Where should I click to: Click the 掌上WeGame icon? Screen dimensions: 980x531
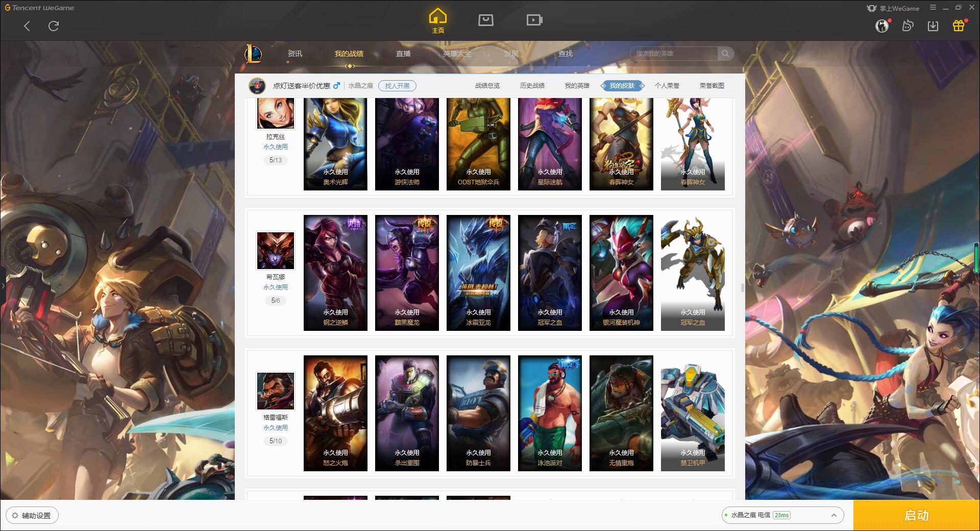click(871, 8)
